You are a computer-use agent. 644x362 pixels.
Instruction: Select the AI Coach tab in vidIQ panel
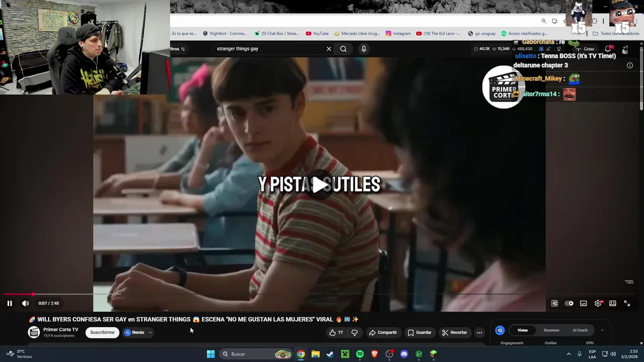(580, 330)
